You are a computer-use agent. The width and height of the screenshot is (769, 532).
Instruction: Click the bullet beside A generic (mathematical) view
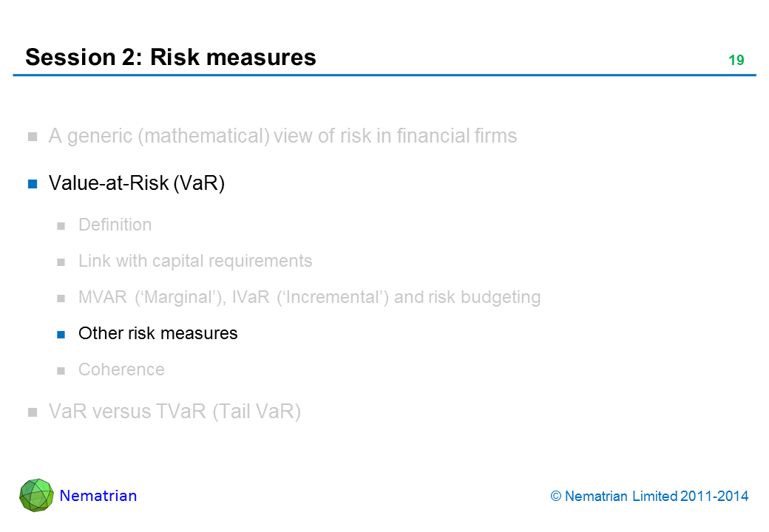point(33,137)
